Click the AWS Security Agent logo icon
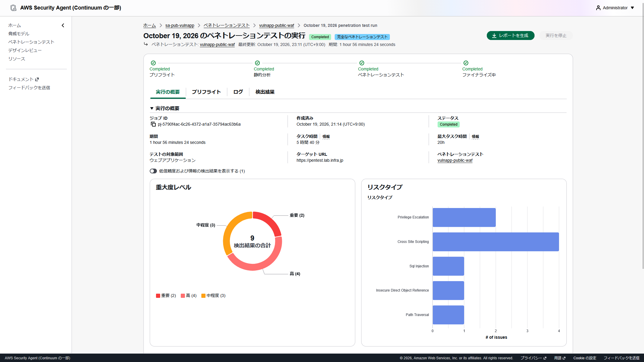The width and height of the screenshot is (644, 362). click(x=13, y=8)
